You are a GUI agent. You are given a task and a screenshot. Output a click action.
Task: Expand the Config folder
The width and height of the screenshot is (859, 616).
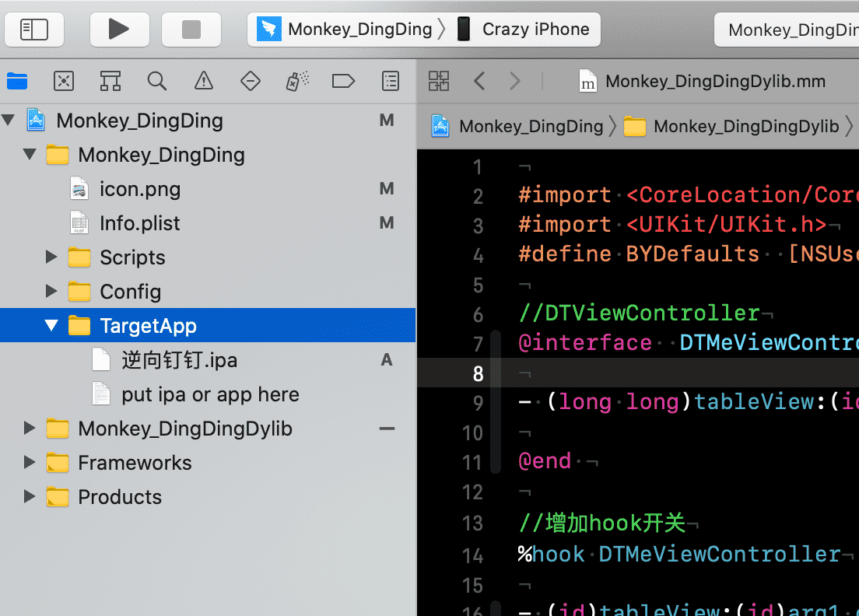51,292
